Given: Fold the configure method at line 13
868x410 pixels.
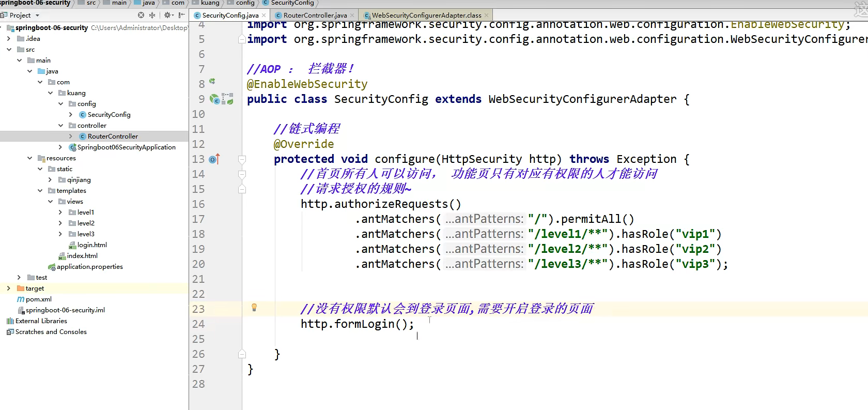Looking at the screenshot, I should (242, 159).
